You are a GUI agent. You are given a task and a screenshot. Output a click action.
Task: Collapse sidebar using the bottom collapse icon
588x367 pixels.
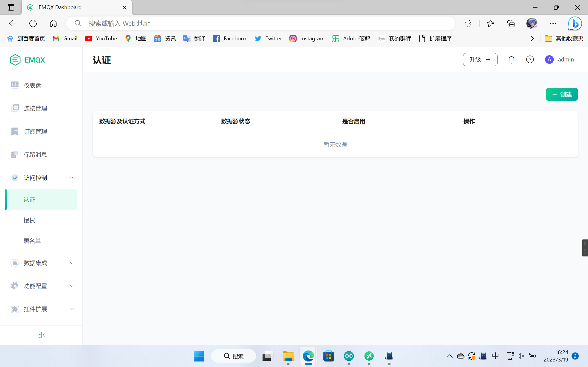pyautogui.click(x=41, y=335)
